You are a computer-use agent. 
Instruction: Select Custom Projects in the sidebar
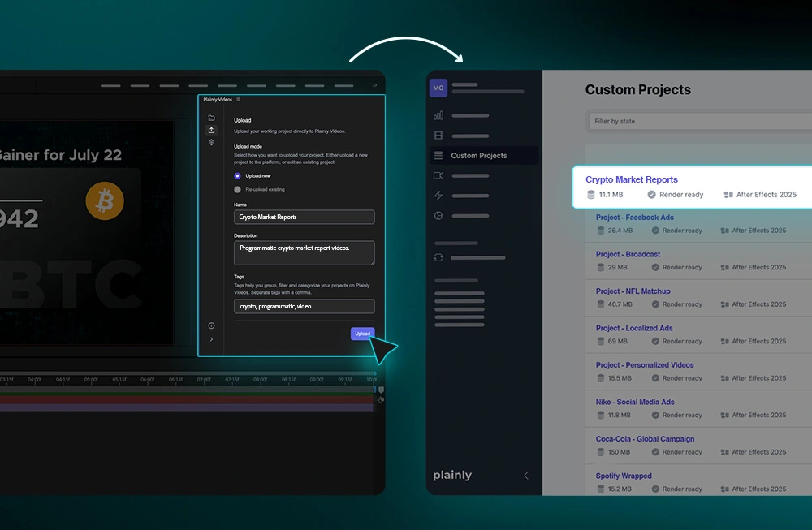pos(484,155)
